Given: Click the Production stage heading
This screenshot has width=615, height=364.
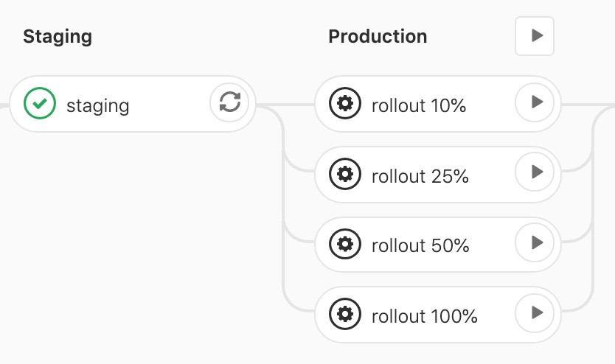Looking at the screenshot, I should pyautogui.click(x=378, y=37).
